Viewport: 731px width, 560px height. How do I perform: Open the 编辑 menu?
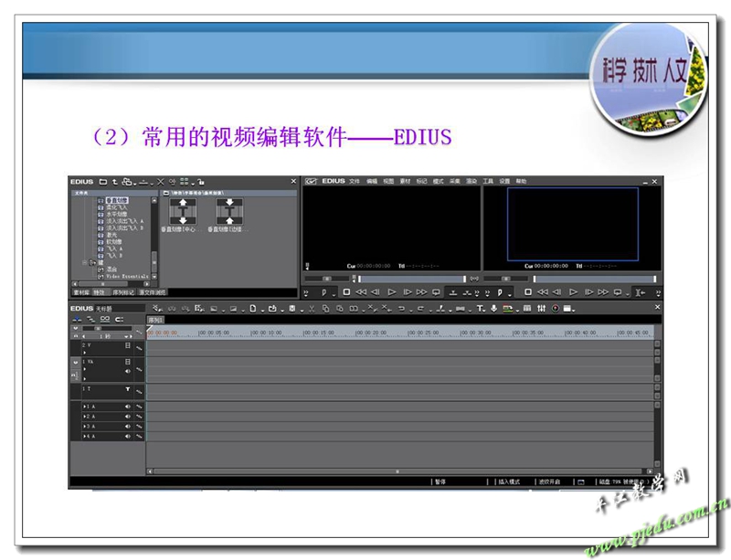(372, 182)
